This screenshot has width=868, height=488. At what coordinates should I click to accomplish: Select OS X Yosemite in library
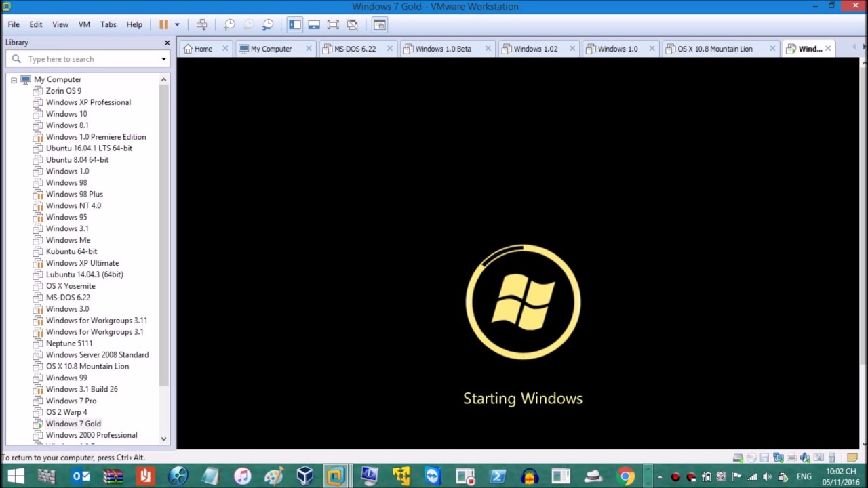(71, 286)
